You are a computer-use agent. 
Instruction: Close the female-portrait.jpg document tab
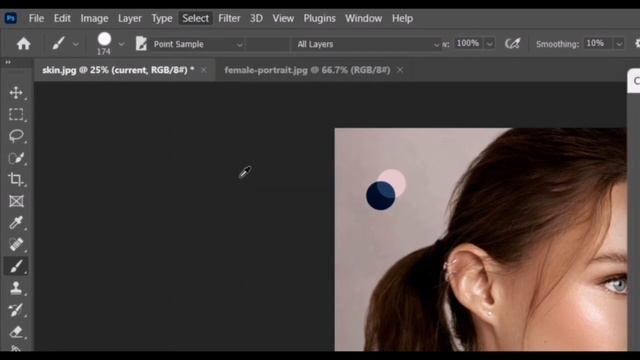click(x=400, y=70)
